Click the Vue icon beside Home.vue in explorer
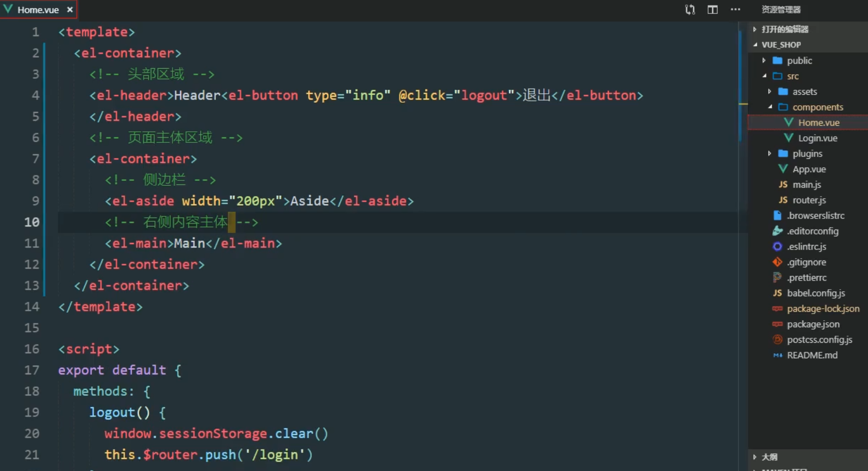This screenshot has height=471, width=868. (x=789, y=122)
